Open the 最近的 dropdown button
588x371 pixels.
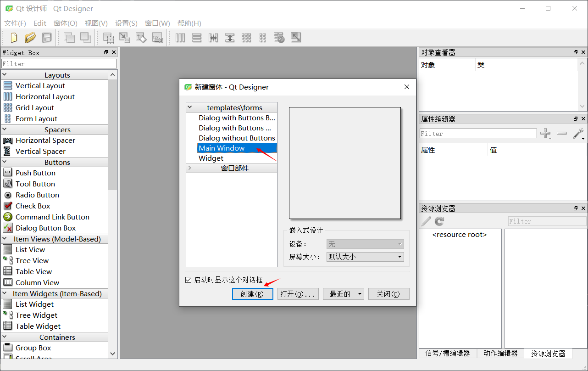point(343,294)
